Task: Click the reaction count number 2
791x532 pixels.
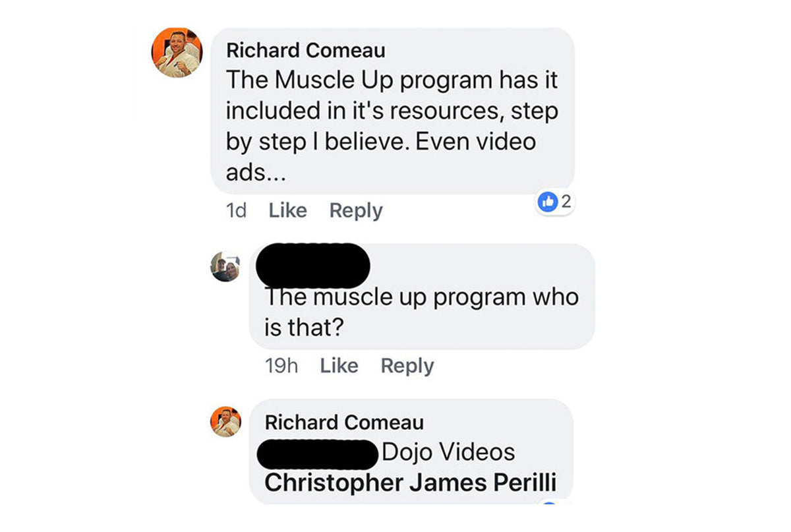Action: (x=565, y=202)
